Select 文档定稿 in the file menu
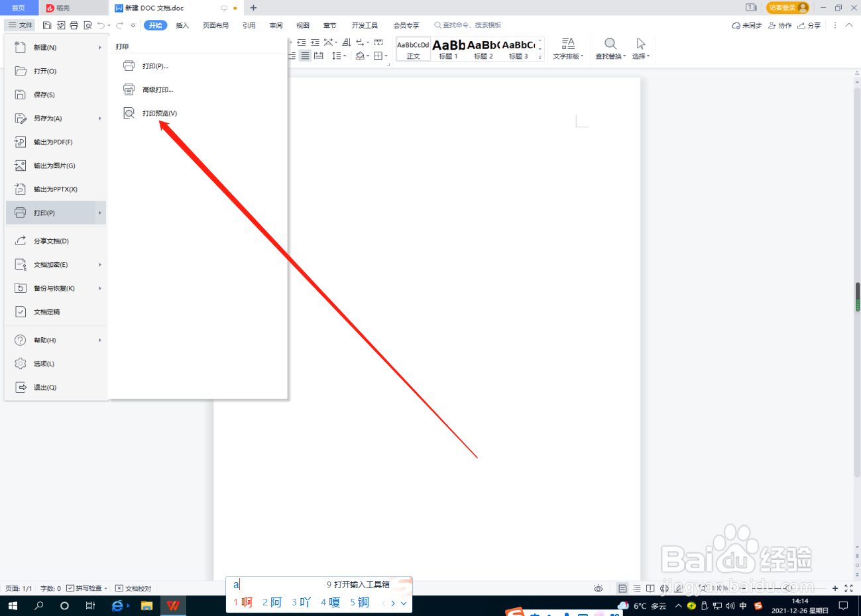861x616 pixels. 56,312
